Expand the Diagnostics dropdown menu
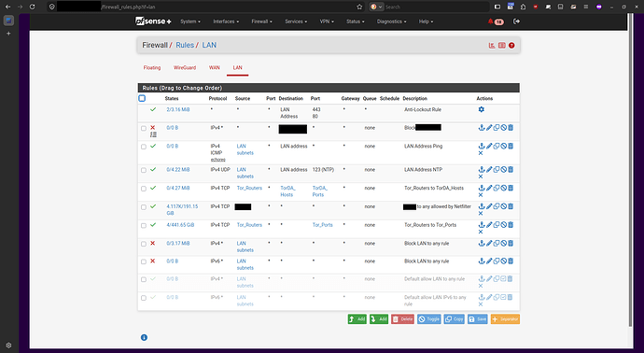The width and height of the screenshot is (644, 353). click(x=391, y=21)
